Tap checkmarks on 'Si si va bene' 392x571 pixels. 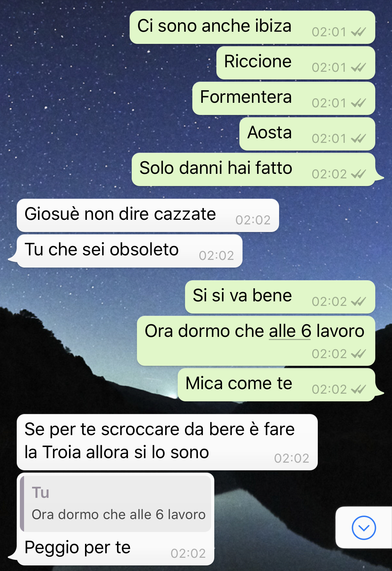pyautogui.click(x=358, y=302)
